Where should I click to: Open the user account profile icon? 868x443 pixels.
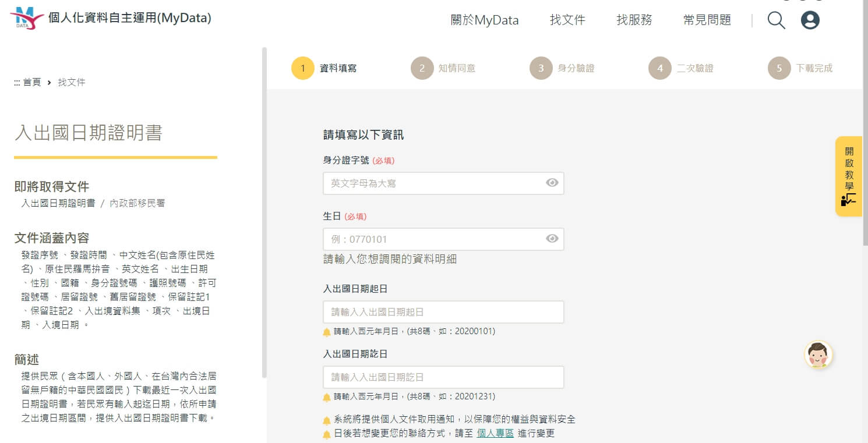pos(810,20)
